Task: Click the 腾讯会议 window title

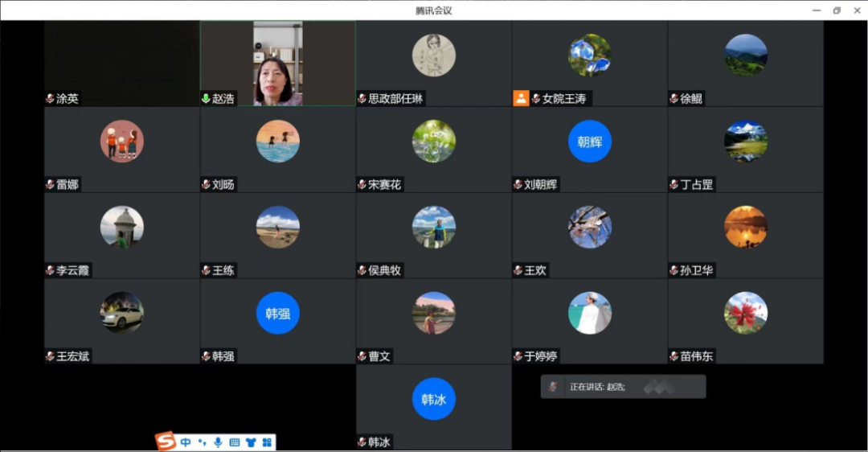Action: click(434, 10)
